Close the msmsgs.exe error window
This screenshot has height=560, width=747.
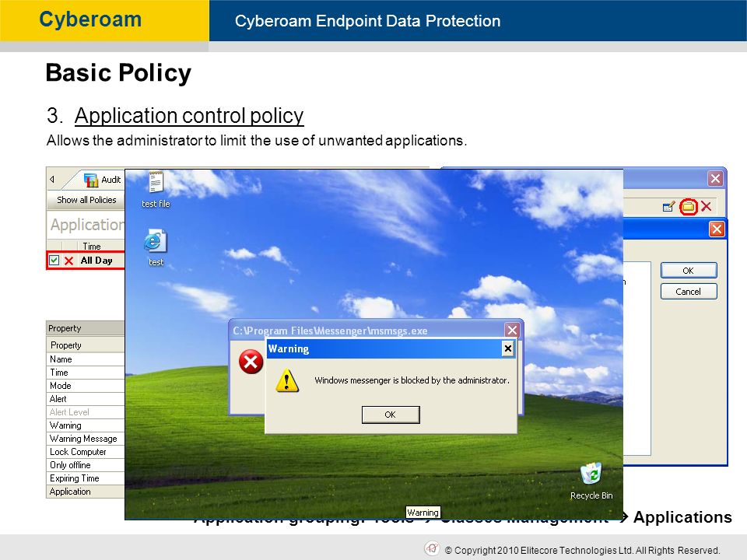pos(512,330)
